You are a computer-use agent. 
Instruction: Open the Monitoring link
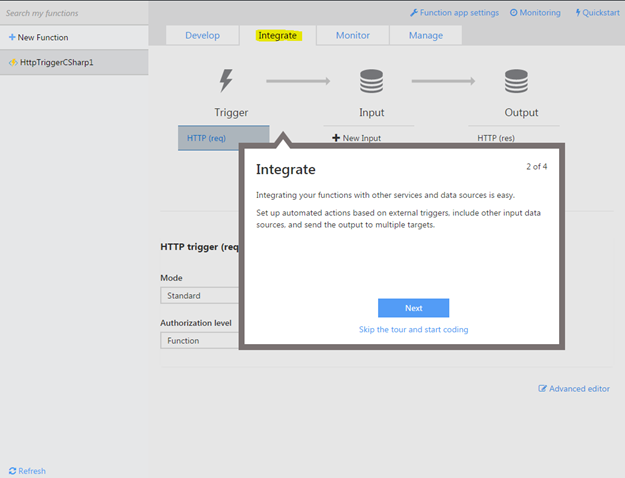point(535,13)
